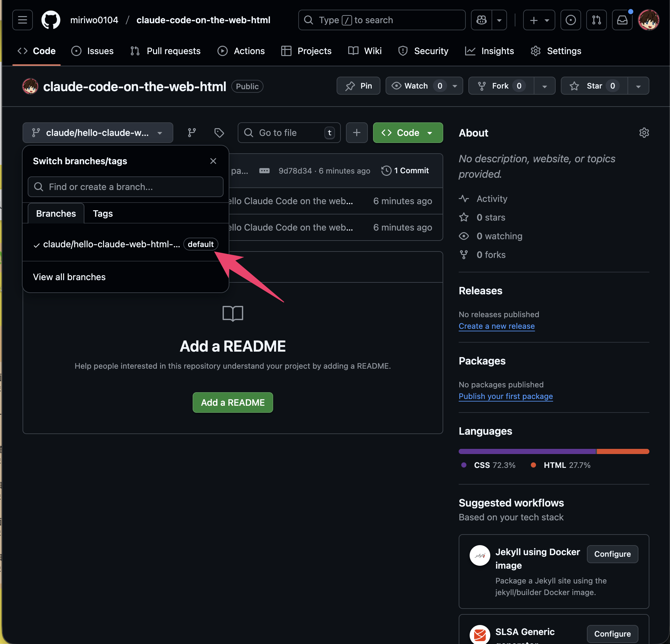
Task: Star this repository
Action: click(x=594, y=86)
